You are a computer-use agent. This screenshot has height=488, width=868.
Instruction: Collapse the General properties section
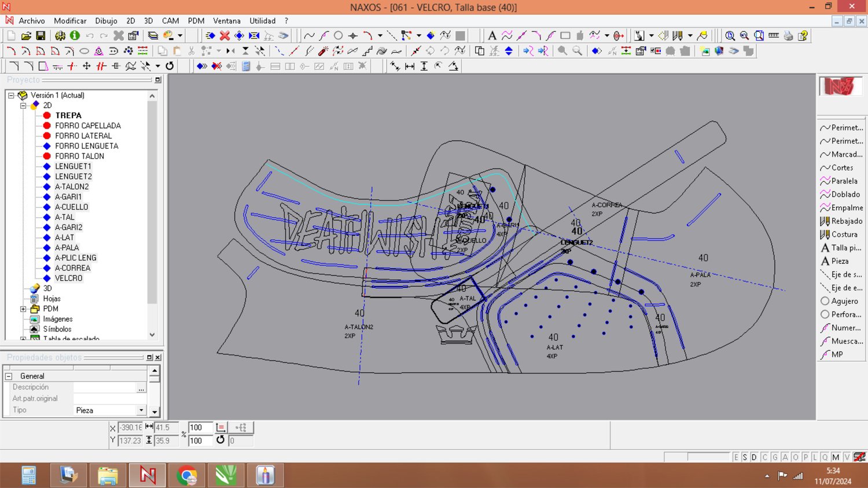[9, 376]
